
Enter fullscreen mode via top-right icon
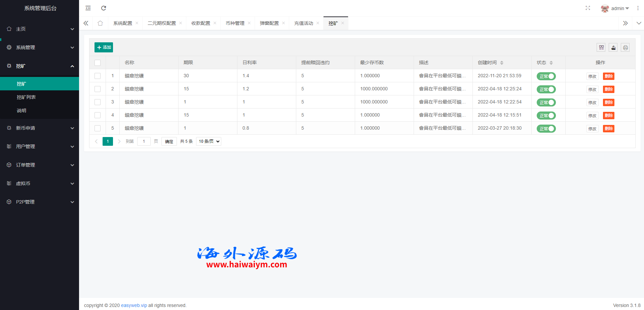click(x=588, y=8)
